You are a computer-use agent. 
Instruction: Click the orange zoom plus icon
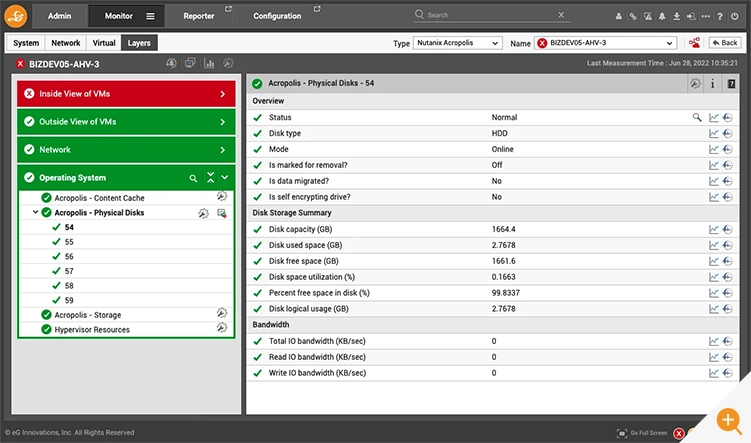pyautogui.click(x=729, y=421)
